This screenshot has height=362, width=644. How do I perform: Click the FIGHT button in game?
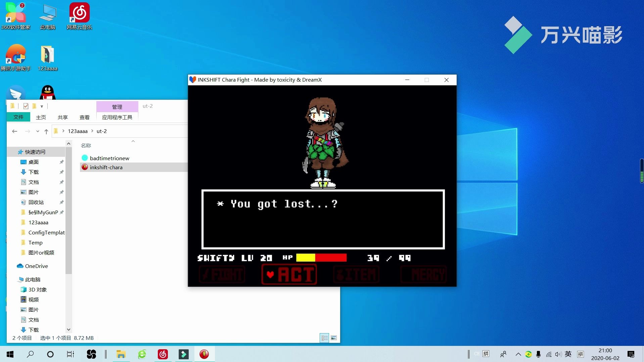pos(222,274)
